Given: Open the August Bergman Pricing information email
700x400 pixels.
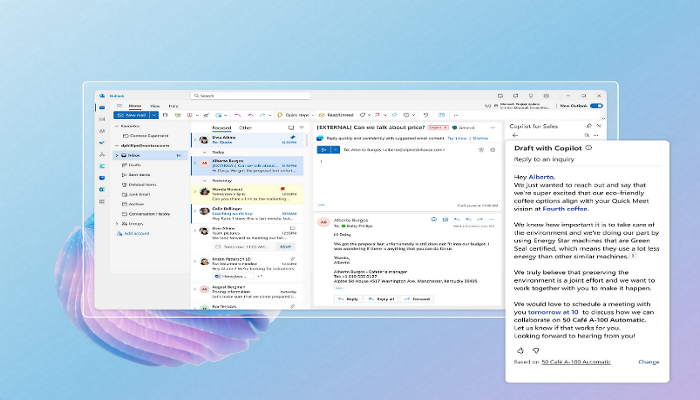Looking at the screenshot, I should tap(247, 292).
